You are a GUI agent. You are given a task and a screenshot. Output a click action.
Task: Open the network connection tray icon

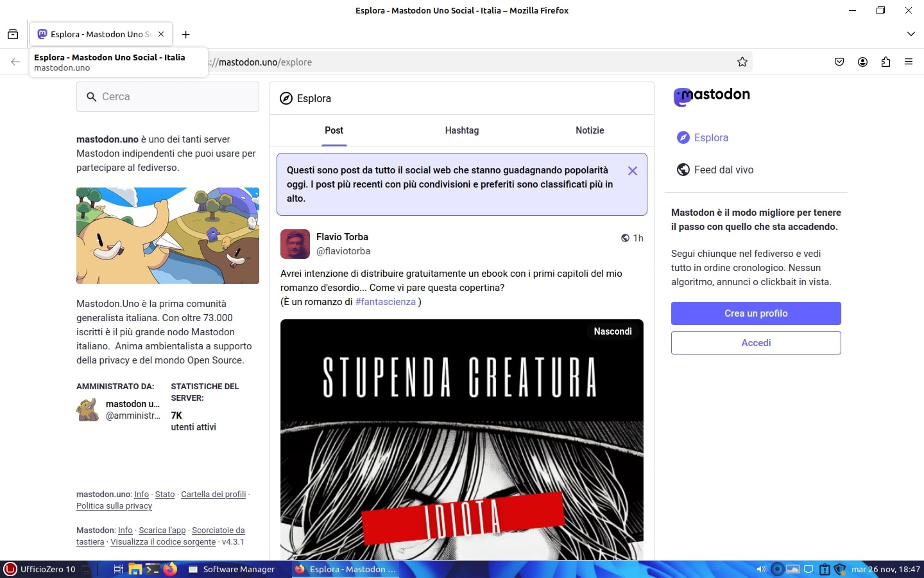pyautogui.click(x=809, y=569)
